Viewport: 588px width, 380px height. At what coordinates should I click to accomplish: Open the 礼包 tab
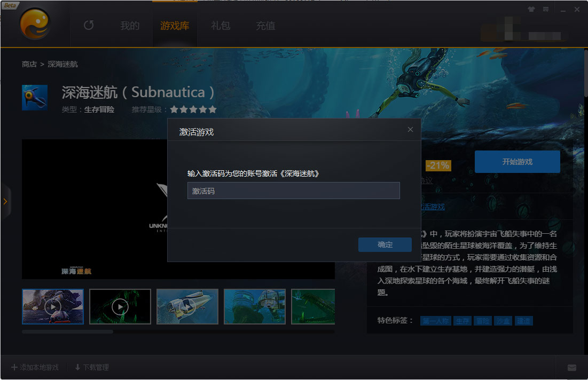[x=221, y=26]
